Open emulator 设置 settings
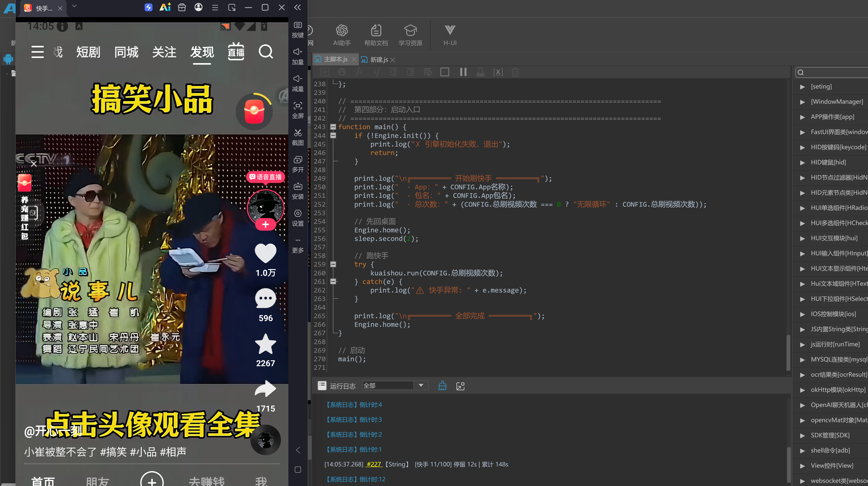The height and width of the screenshot is (486, 868). click(297, 218)
